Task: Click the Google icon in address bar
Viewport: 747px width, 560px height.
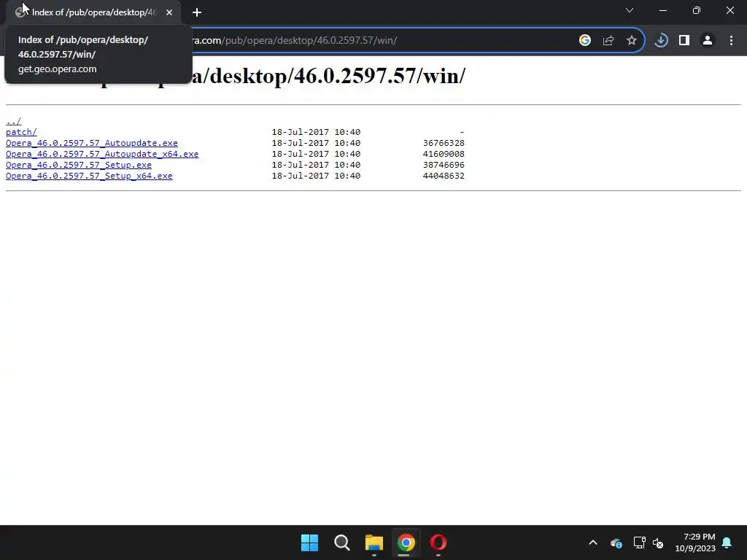Action: pos(585,40)
